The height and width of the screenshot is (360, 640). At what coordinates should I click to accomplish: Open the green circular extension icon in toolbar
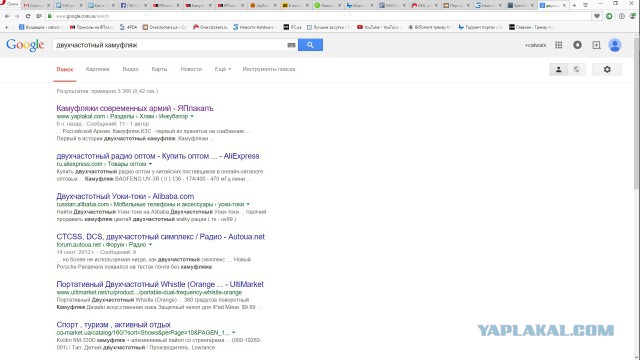point(609,16)
